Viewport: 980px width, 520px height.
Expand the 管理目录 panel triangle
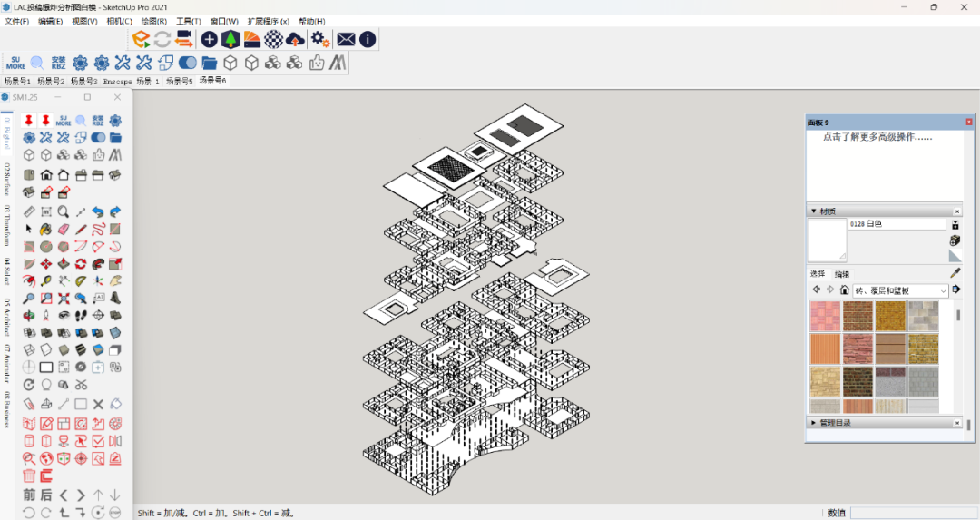point(813,423)
